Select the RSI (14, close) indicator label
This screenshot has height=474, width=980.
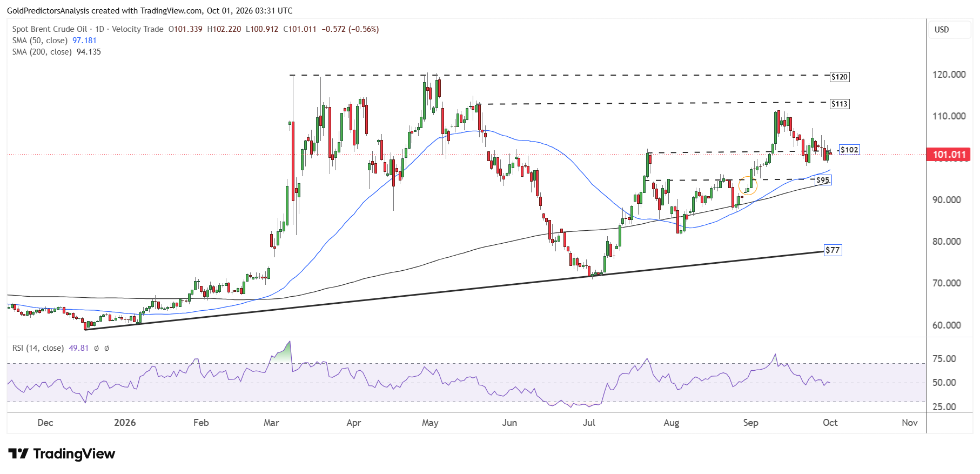pyautogui.click(x=38, y=348)
